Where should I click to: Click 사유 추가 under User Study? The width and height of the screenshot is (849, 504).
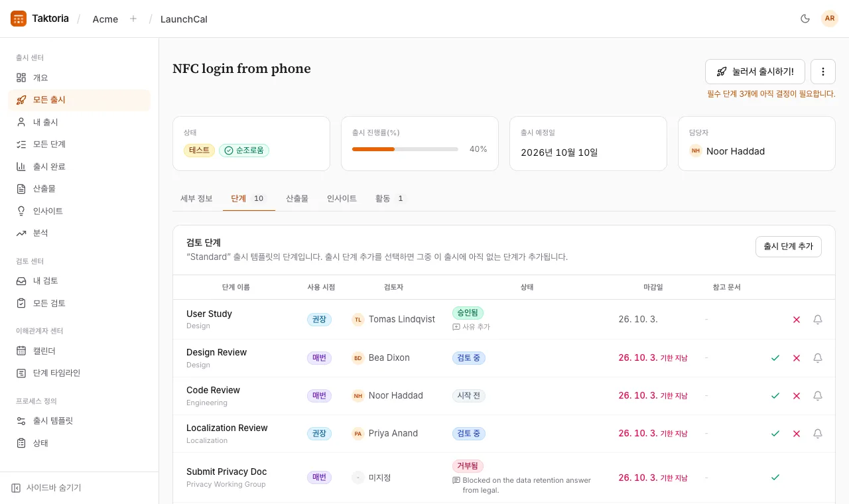pos(471,327)
